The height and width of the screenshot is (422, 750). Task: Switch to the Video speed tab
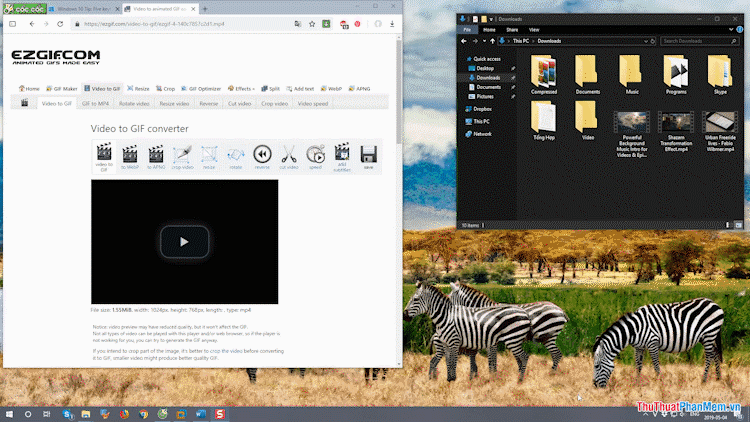pyautogui.click(x=313, y=103)
